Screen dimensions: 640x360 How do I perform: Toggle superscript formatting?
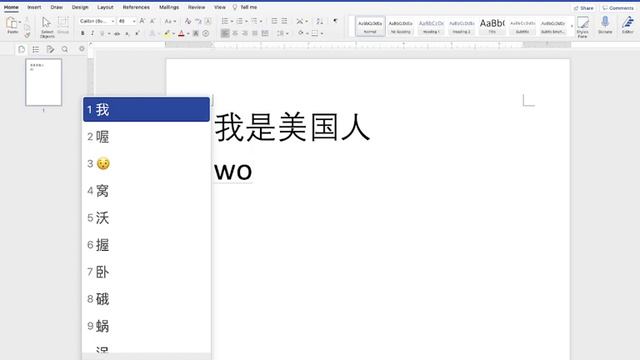click(137, 33)
